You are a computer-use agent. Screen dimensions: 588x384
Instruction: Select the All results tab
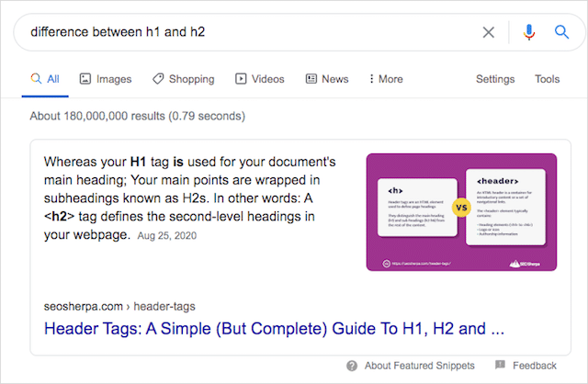(x=45, y=79)
